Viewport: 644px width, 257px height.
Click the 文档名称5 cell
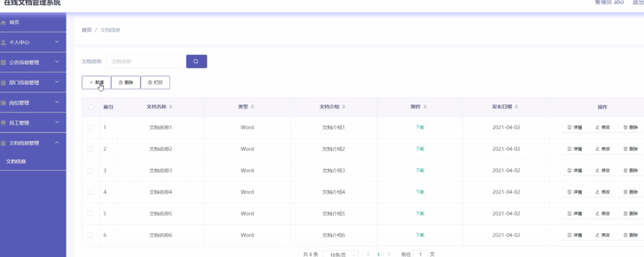(160, 214)
